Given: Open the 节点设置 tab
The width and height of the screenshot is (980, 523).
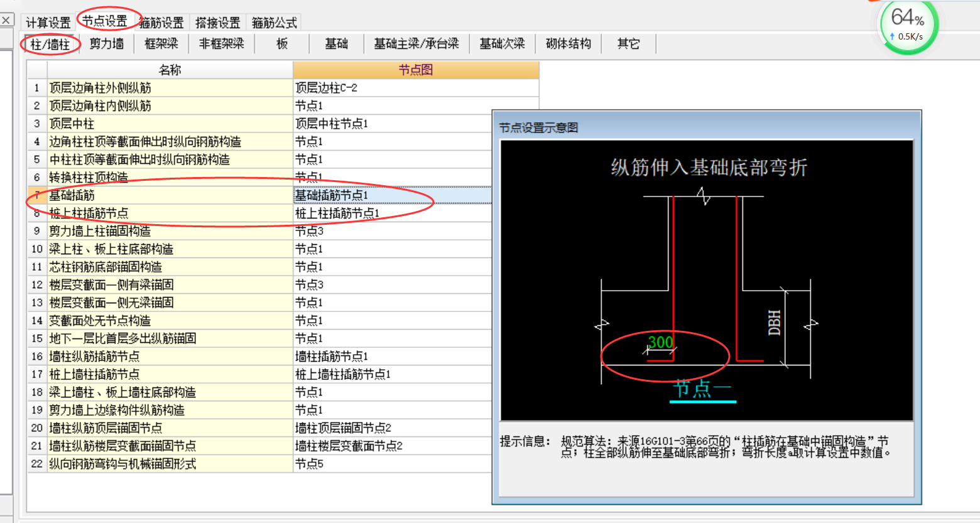Looking at the screenshot, I should pos(104,21).
